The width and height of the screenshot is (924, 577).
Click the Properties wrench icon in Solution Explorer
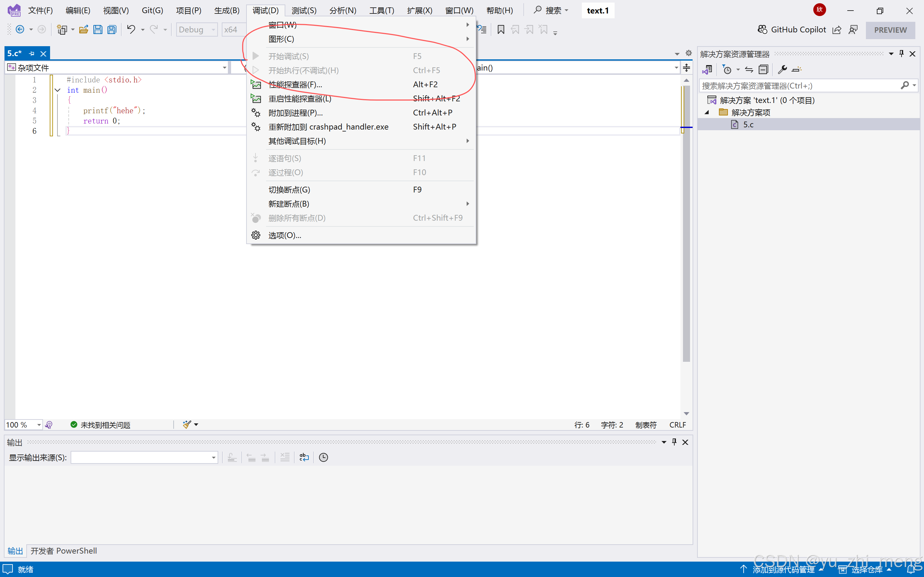click(782, 70)
